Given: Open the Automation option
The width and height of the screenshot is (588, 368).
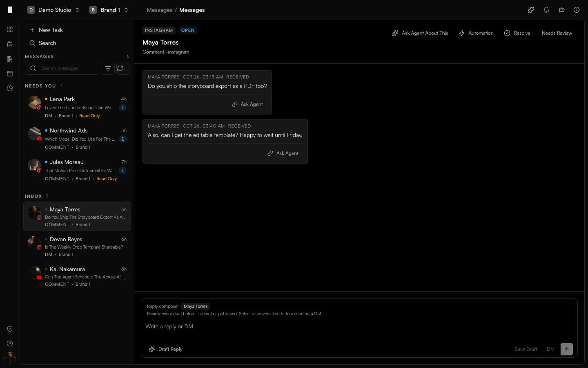Looking at the screenshot, I should click(476, 33).
